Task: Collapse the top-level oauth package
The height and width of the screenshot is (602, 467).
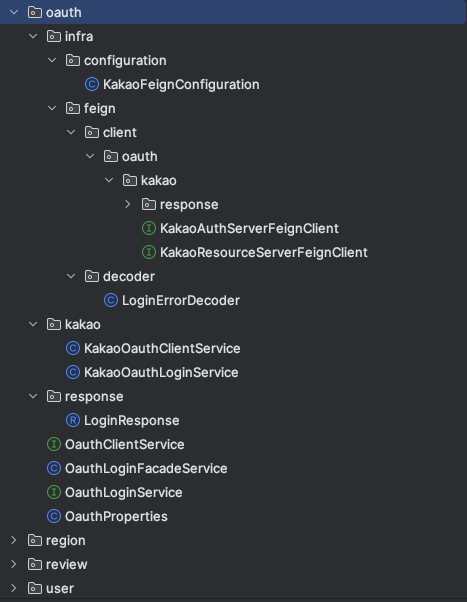Action: coord(14,12)
